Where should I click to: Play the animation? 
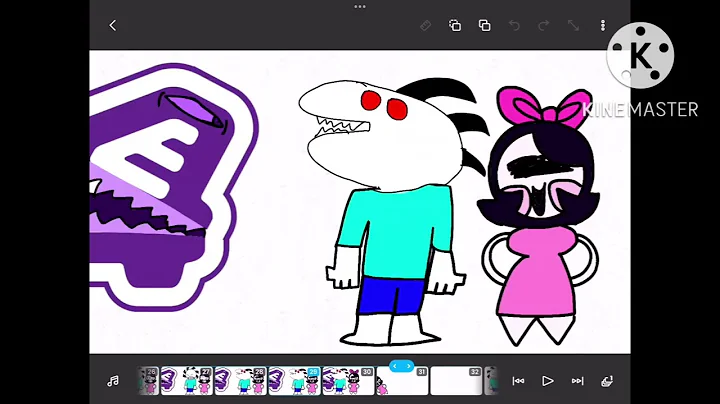tap(547, 381)
